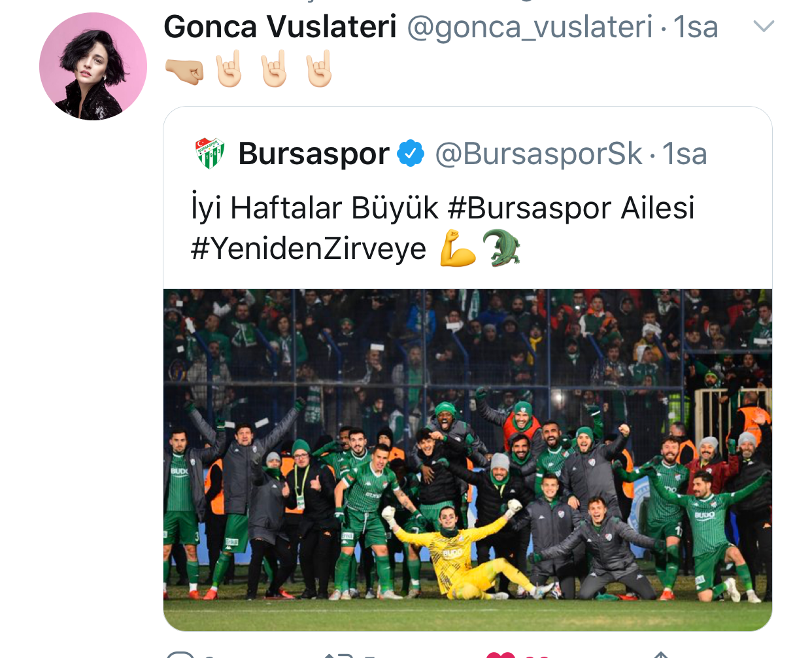812x658 pixels.
Task: Tap the share upload icon
Action: 661,655
